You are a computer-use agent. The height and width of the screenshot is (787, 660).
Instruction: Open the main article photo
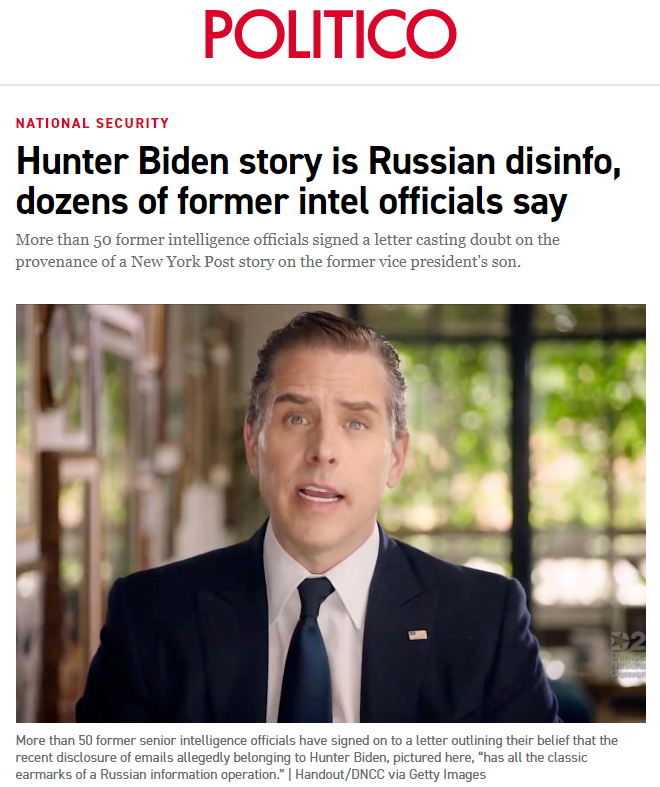[x=331, y=513]
